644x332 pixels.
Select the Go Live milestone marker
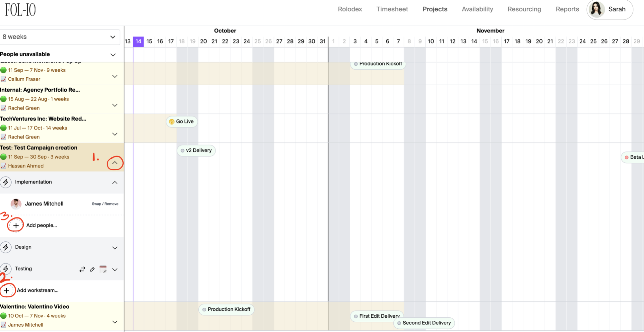(x=181, y=122)
